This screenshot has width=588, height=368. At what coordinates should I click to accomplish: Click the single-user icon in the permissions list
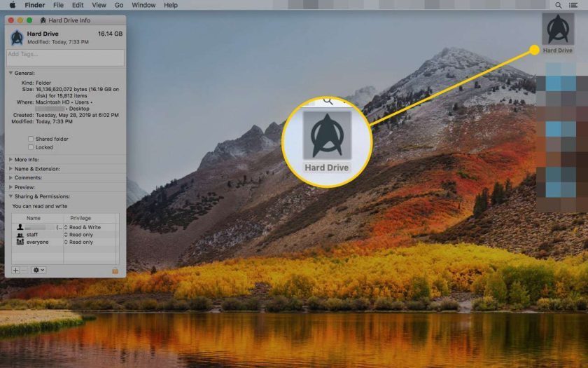(x=20, y=227)
